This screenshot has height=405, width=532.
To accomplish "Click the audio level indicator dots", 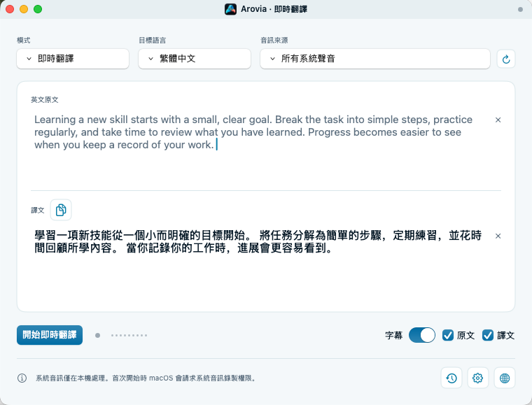I will [x=129, y=336].
